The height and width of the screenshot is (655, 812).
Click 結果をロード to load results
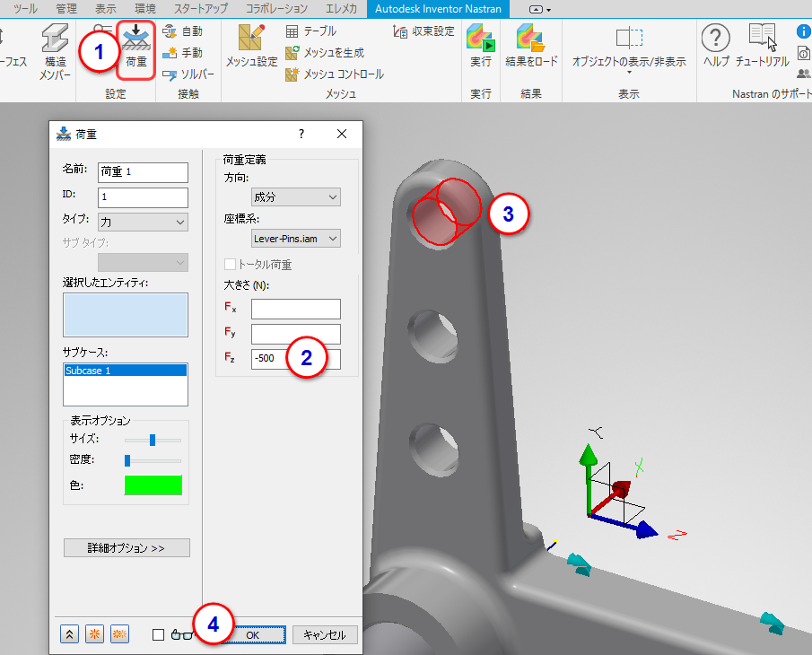coord(531,47)
